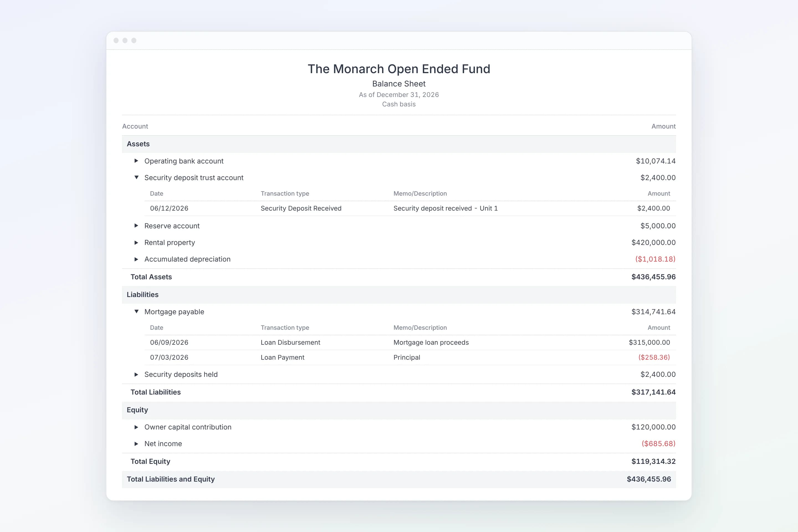Click the $120,000.00 owner capital amount
Screen dimensions: 798x532
pos(653,427)
